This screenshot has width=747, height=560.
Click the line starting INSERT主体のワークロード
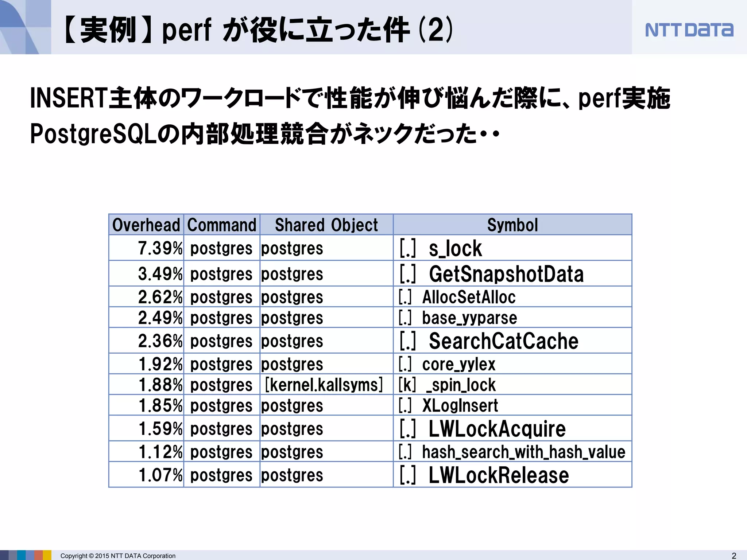coord(350,98)
